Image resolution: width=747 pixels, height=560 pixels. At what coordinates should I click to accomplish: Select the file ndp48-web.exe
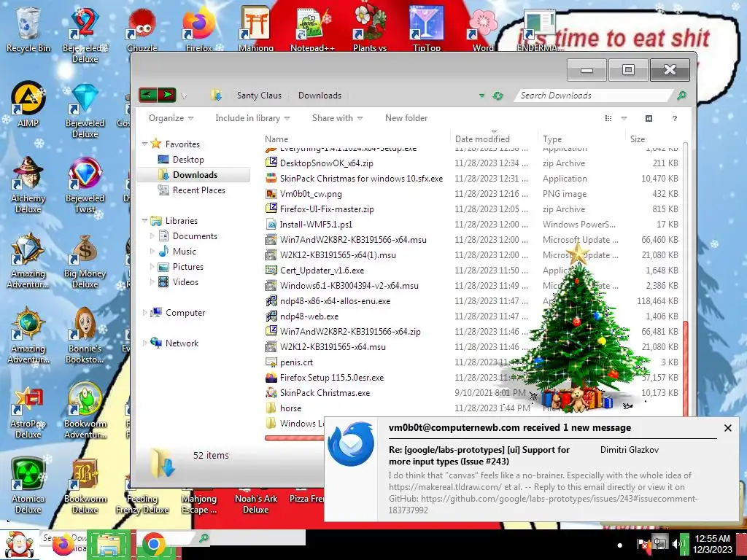(309, 316)
